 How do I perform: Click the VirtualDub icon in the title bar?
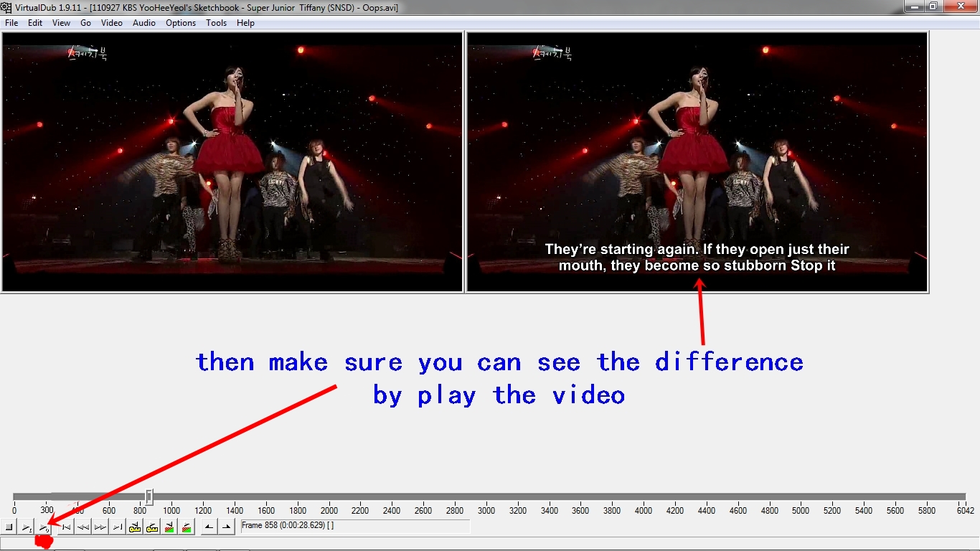point(6,7)
